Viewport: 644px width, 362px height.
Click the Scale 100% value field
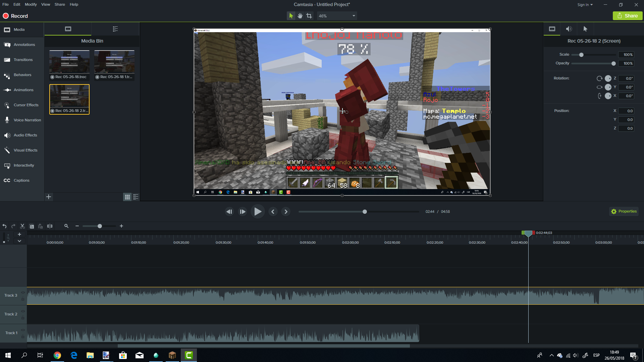[626, 55]
